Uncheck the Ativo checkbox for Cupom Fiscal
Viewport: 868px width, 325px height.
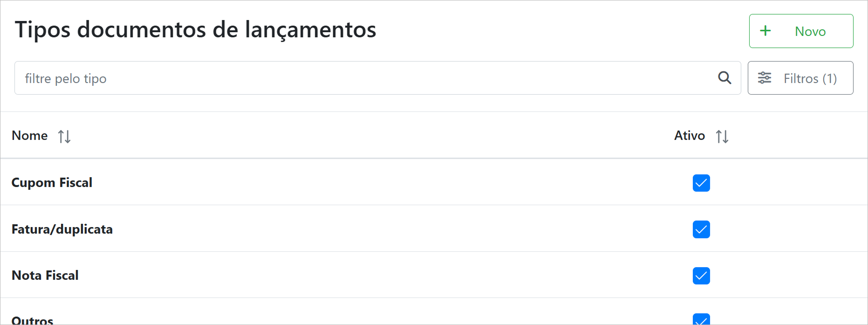tap(701, 183)
